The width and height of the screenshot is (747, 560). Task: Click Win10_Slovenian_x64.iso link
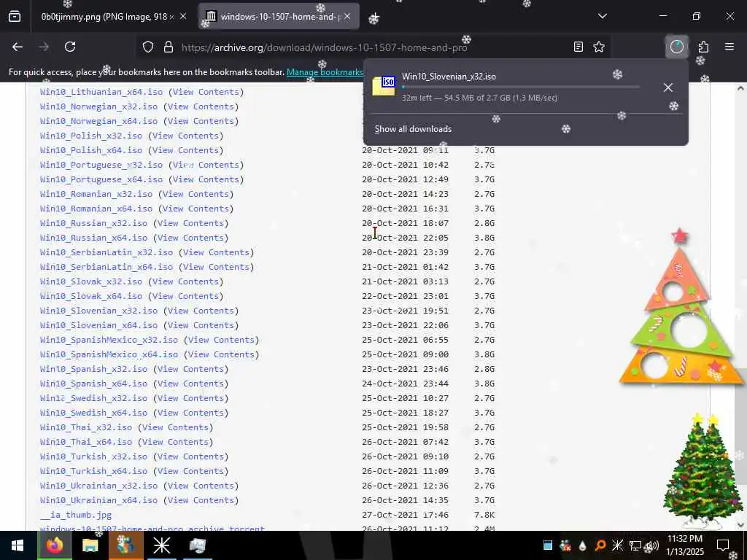click(98, 326)
